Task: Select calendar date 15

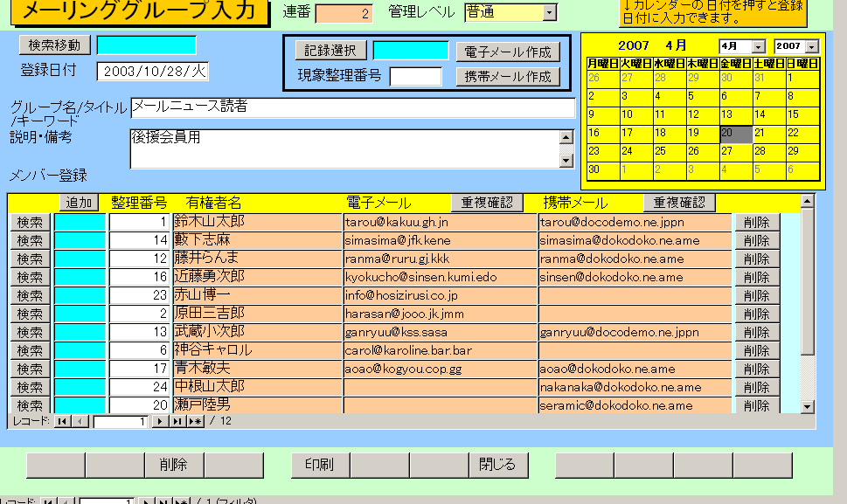Action: point(802,116)
